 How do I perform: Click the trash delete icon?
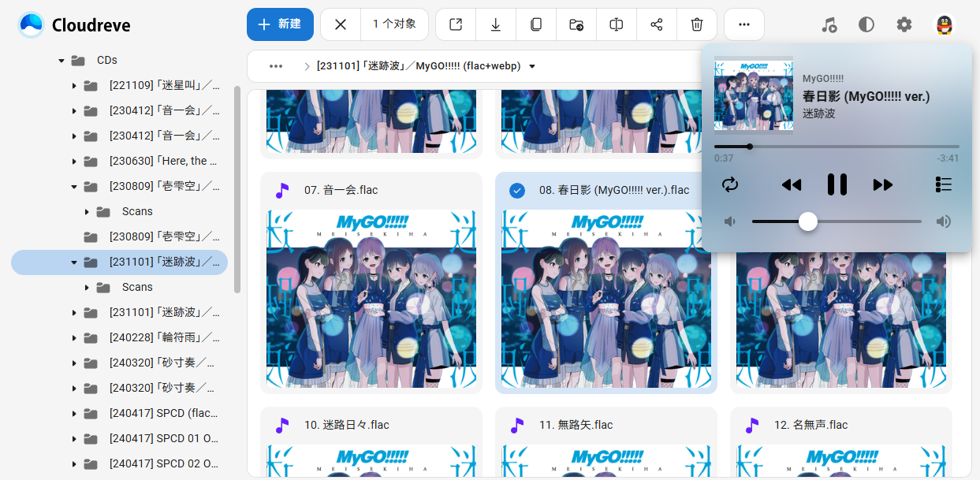click(x=696, y=24)
